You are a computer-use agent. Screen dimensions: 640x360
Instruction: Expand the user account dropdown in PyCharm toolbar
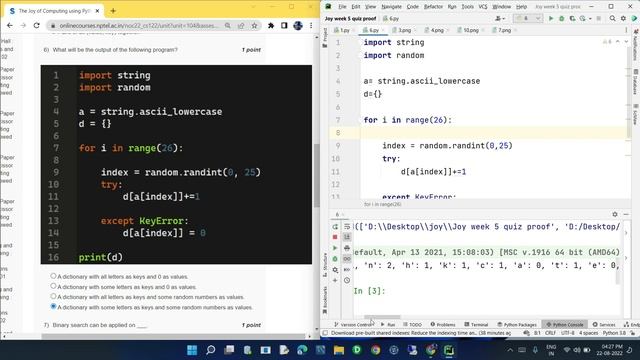click(x=500, y=18)
